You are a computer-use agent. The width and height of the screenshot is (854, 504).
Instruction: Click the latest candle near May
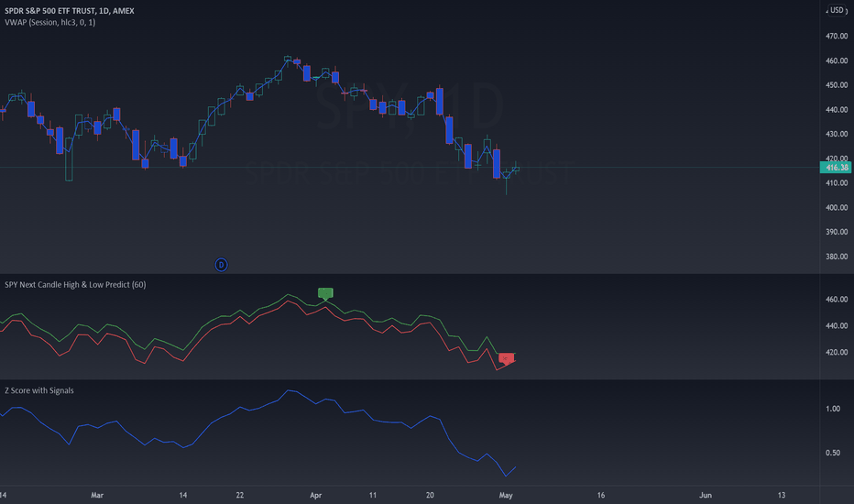point(515,169)
